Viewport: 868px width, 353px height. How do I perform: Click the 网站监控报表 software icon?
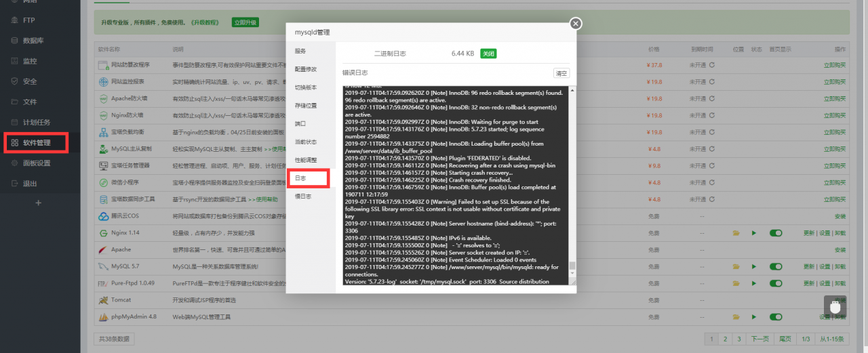pos(103,82)
